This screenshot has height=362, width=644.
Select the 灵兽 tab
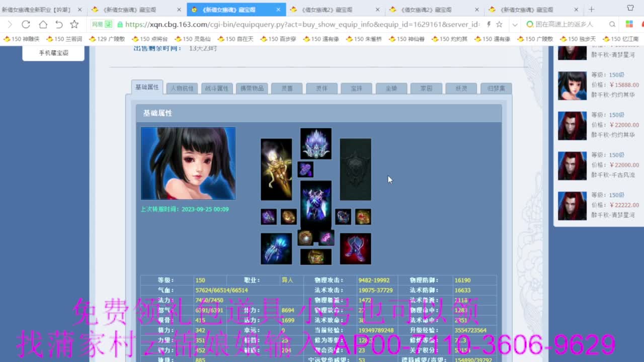tap(287, 88)
